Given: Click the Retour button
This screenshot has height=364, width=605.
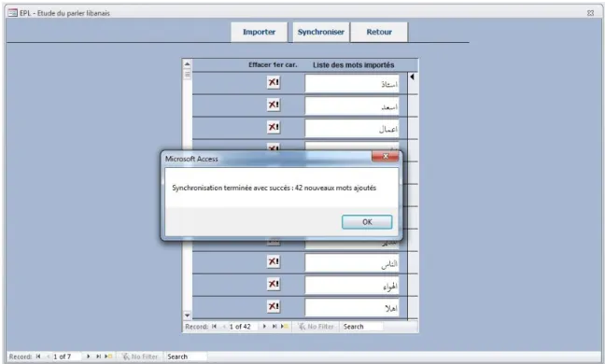Looking at the screenshot, I should click(379, 32).
